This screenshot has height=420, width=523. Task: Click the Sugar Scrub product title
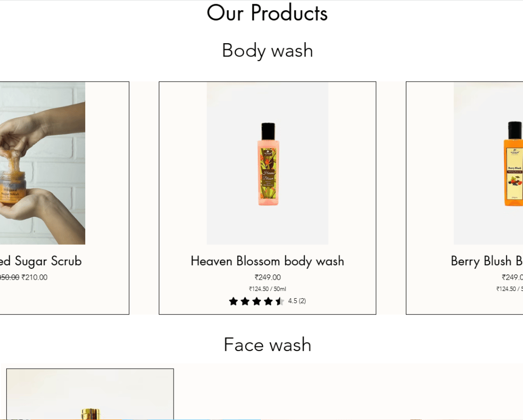41,261
